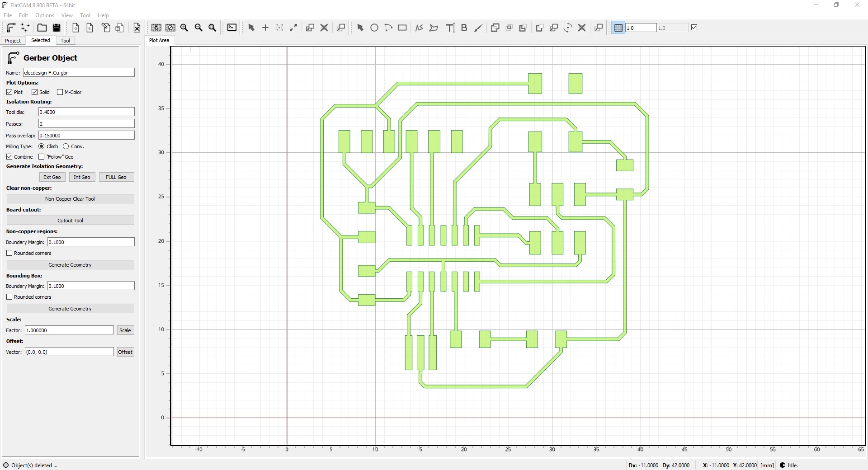Generate Geometry for Non-copper regions
The height and width of the screenshot is (470, 868).
click(70, 265)
